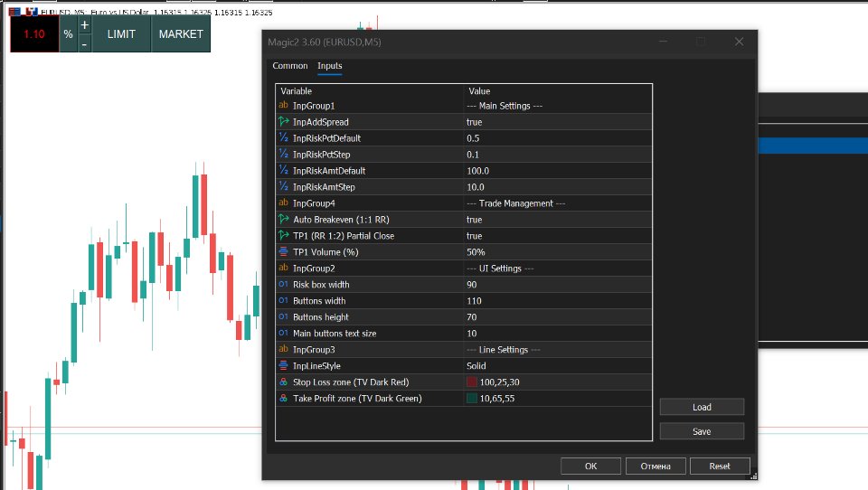
Task: Edit the InpRiskPctStep value 0.1
Action: pos(558,155)
